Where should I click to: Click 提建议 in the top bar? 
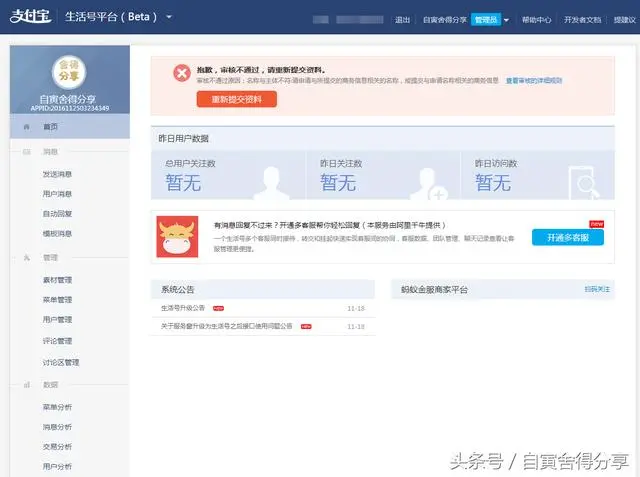pos(624,20)
